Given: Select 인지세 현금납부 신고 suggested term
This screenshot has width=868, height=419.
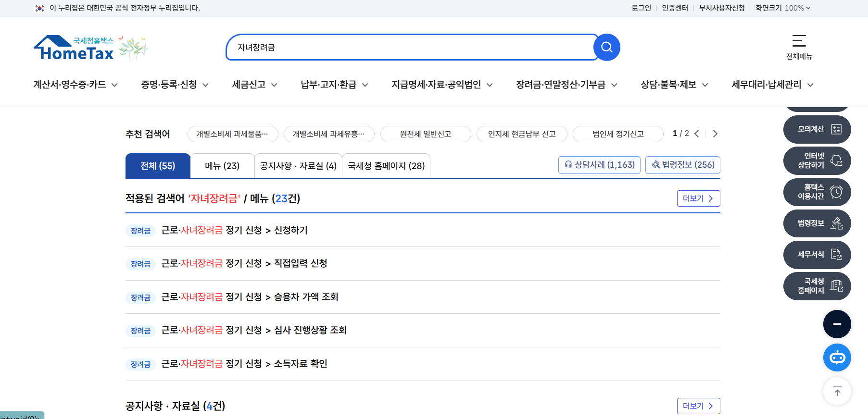Looking at the screenshot, I should (522, 134).
